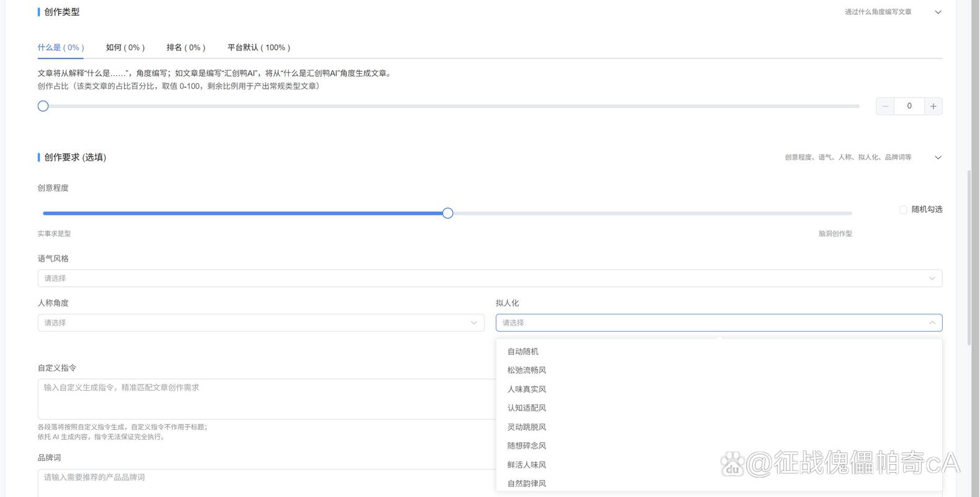
Task: Enable the 随机勾选 checkbox
Action: coord(903,210)
